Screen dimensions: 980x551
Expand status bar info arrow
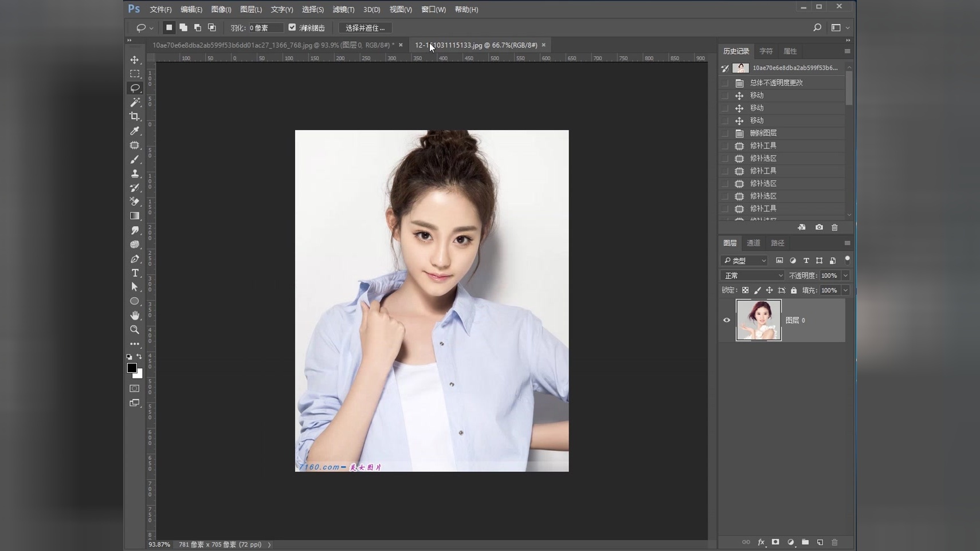point(269,545)
